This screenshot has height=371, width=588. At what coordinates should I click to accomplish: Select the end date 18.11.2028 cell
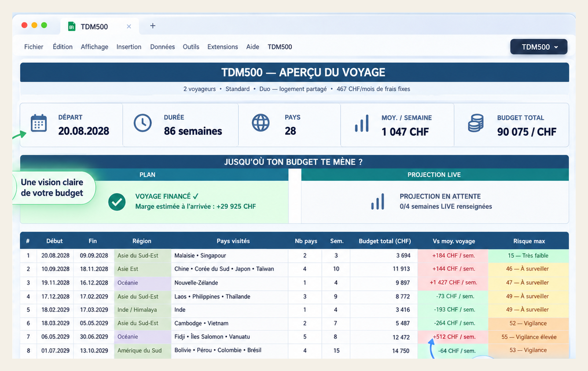(94, 269)
